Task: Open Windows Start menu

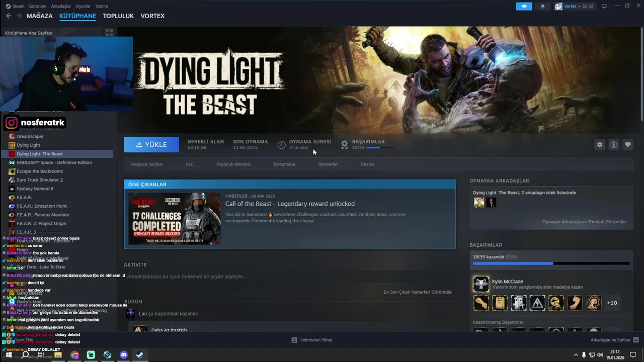Action: coord(9,355)
